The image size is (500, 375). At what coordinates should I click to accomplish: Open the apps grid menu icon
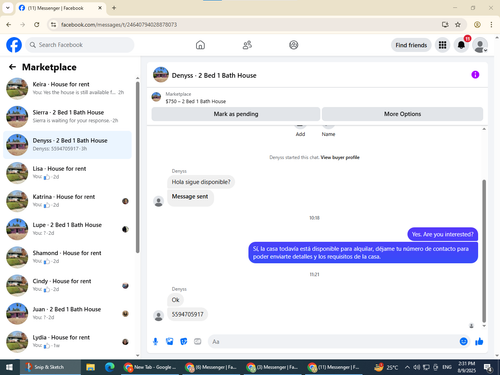coord(442,45)
